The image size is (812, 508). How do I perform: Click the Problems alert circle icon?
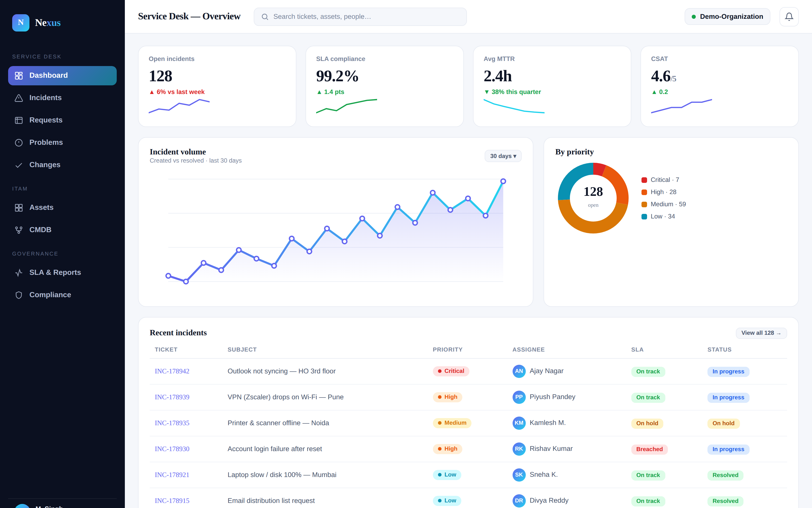(x=19, y=142)
